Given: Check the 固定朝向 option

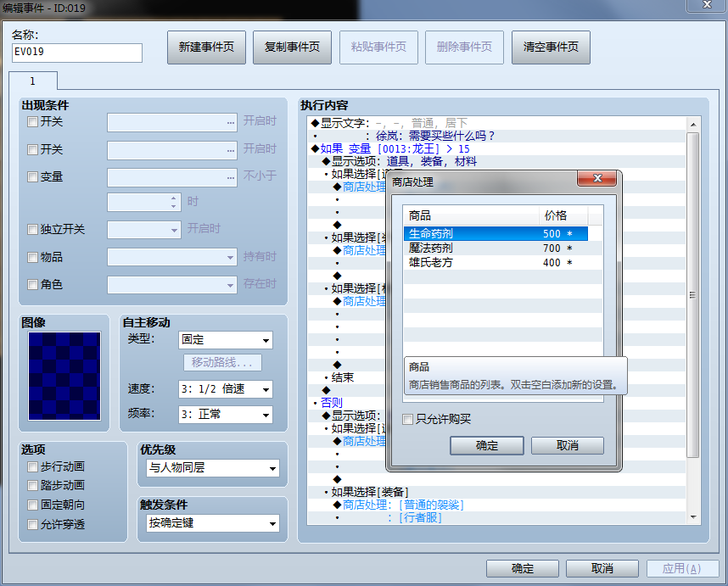Looking at the screenshot, I should pos(32,505).
